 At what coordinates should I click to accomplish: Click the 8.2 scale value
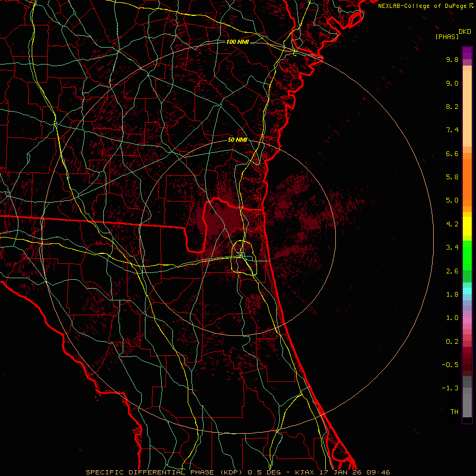pos(452,106)
